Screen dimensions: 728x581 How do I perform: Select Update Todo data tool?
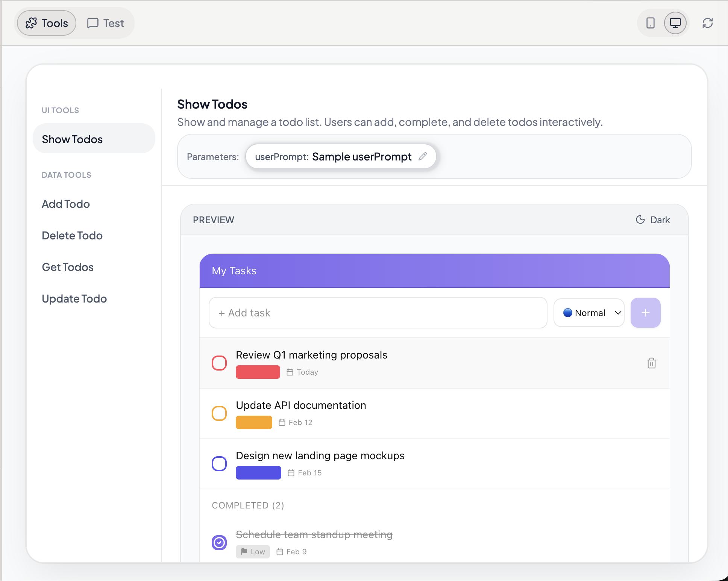74,299
